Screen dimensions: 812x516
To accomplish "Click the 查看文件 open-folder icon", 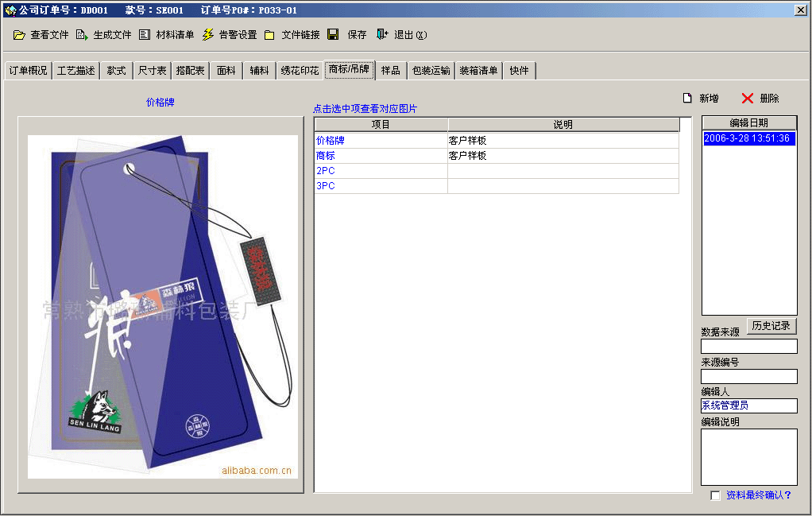I will pos(19,35).
